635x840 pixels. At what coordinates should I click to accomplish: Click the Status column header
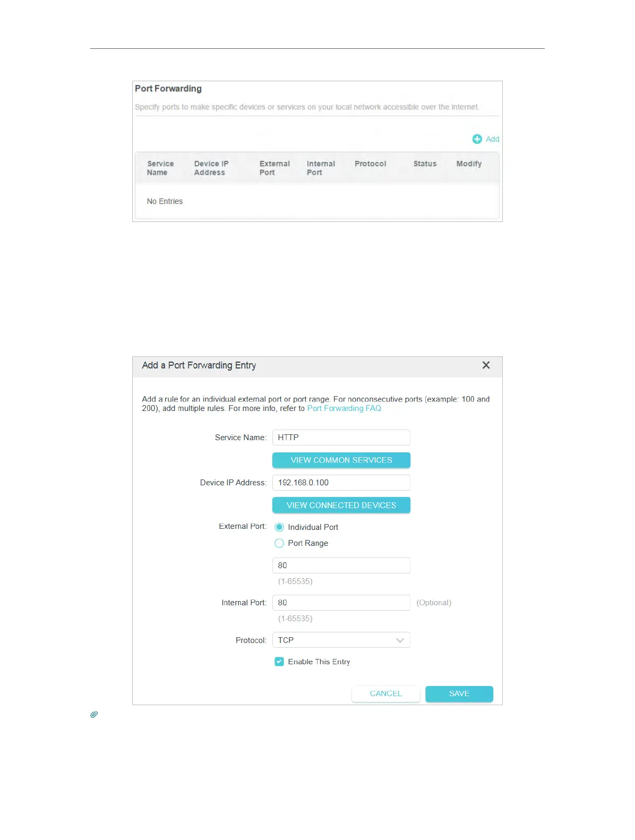[x=425, y=164]
